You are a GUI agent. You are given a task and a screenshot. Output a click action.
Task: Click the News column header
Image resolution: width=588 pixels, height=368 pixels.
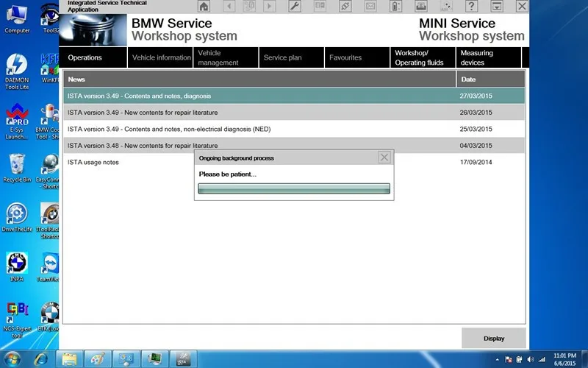(259, 79)
